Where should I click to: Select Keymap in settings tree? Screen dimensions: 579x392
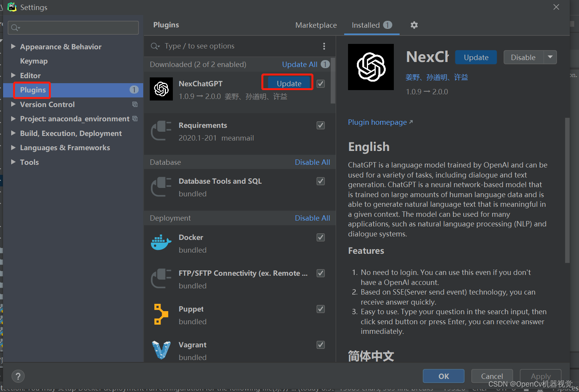(34, 61)
